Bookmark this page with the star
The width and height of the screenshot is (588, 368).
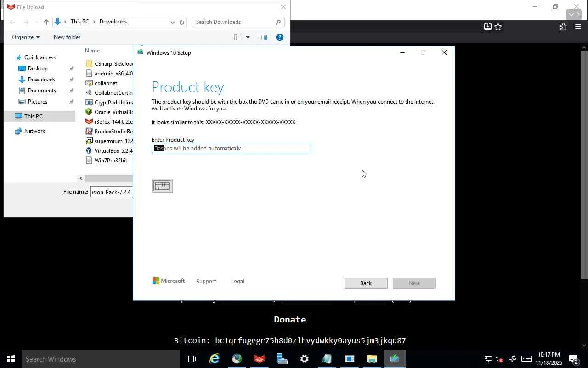(498, 27)
